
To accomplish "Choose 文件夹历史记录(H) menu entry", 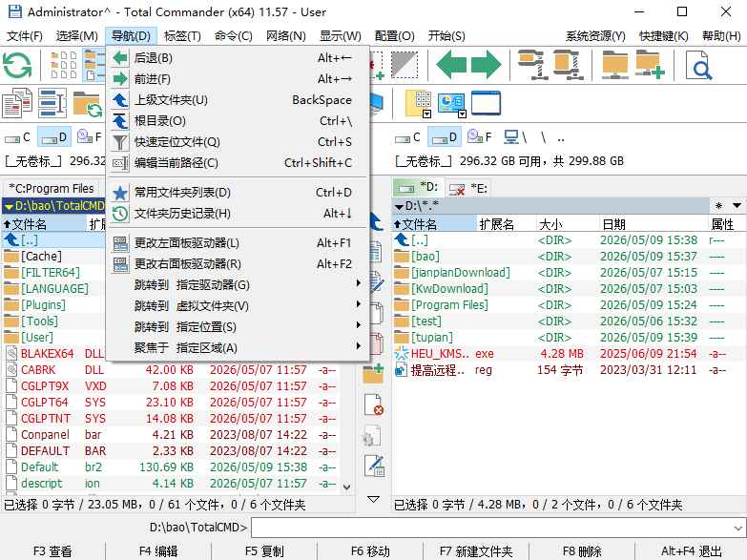I will click(239, 214).
